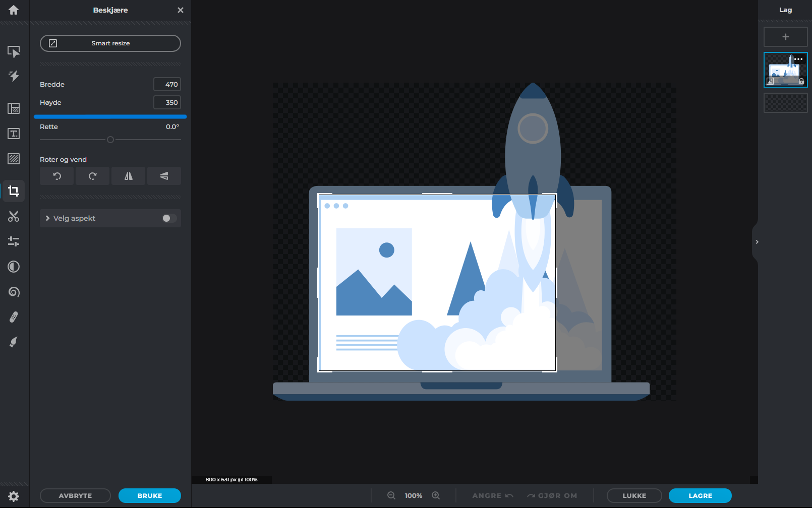Click the home icon
812x508 pixels.
coord(14,10)
